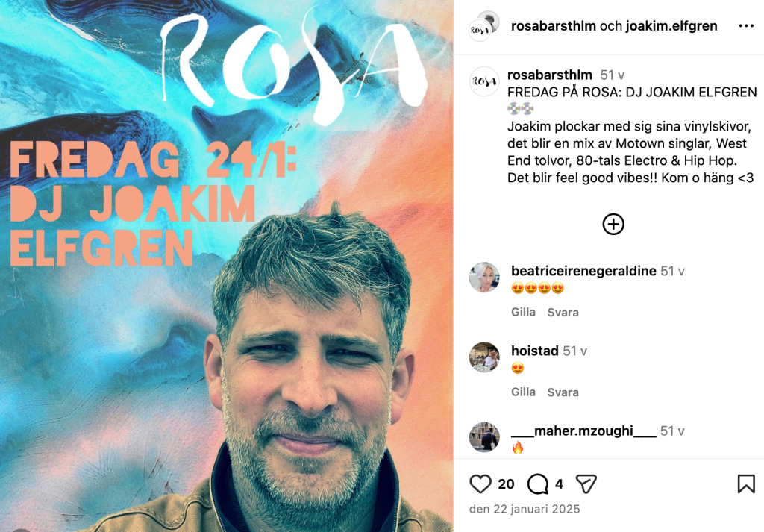
Task: Open beatriceirenegeraldine profile avatar
Action: point(484,278)
